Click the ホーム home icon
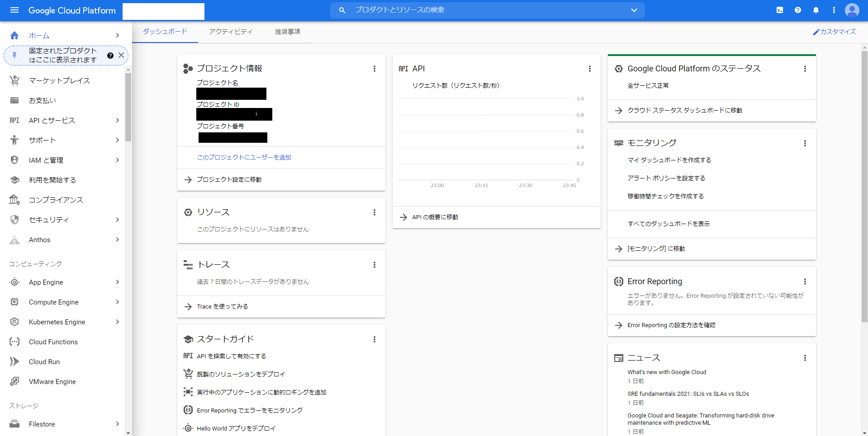The width and height of the screenshot is (868, 436). pyautogui.click(x=14, y=35)
